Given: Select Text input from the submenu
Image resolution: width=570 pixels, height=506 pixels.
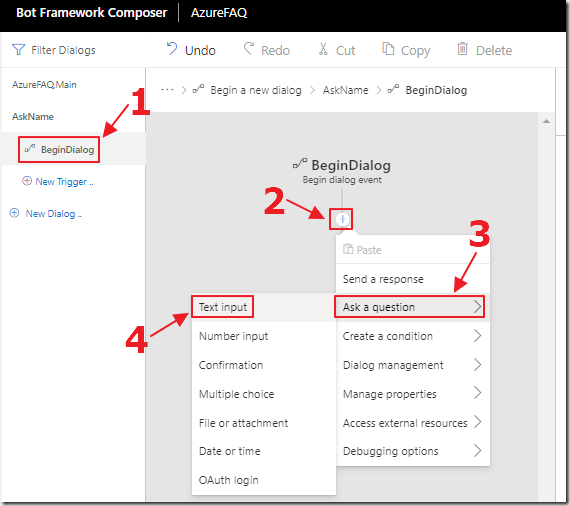Looking at the screenshot, I should pos(264,307).
